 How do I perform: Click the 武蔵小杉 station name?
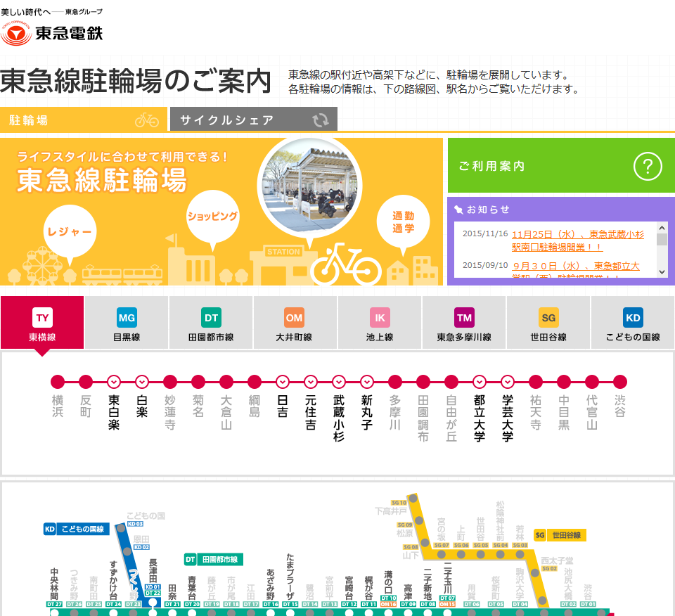pyautogui.click(x=339, y=418)
